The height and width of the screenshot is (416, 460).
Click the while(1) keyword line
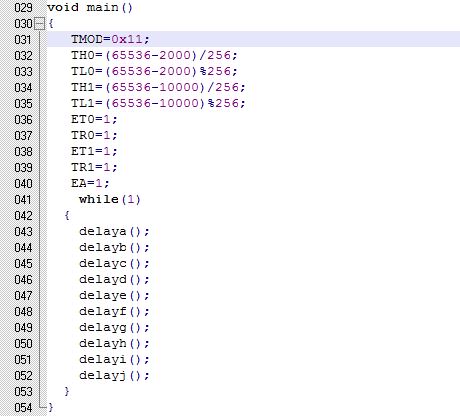110,199
